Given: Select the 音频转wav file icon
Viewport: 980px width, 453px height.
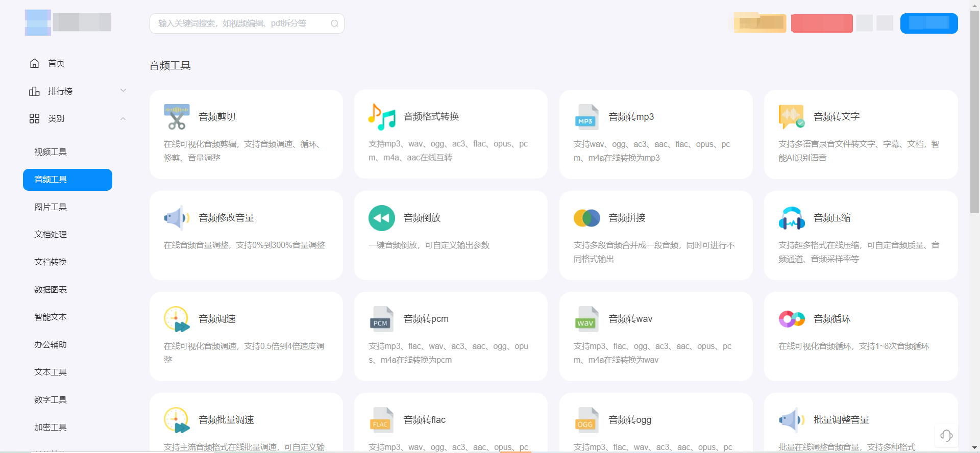Looking at the screenshot, I should coord(587,319).
